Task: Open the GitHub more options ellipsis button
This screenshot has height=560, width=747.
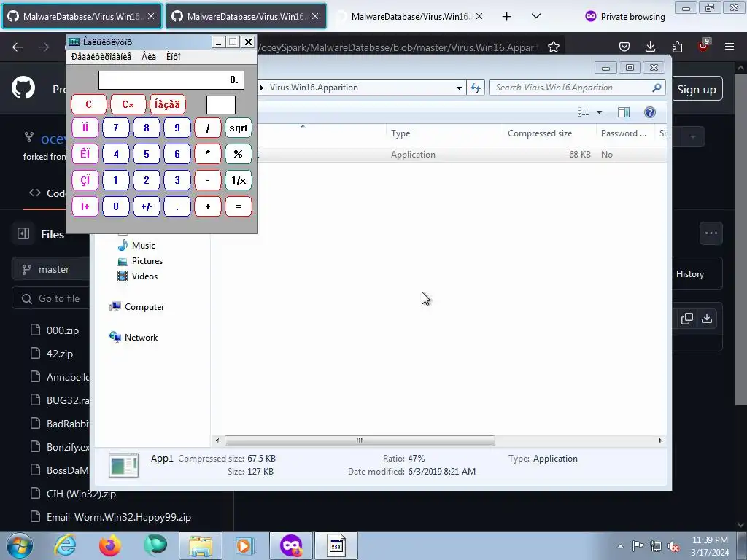Action: pos(711,233)
